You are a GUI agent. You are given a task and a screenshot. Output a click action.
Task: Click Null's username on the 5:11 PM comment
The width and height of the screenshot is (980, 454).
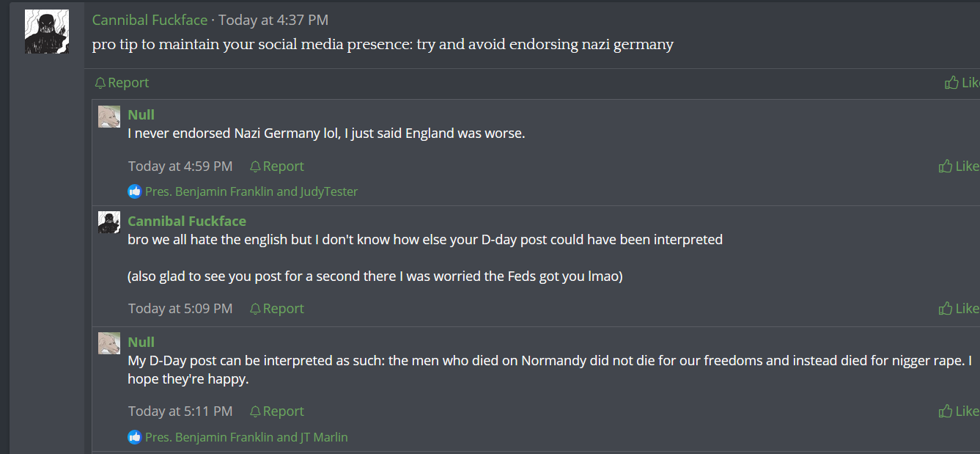click(x=141, y=342)
